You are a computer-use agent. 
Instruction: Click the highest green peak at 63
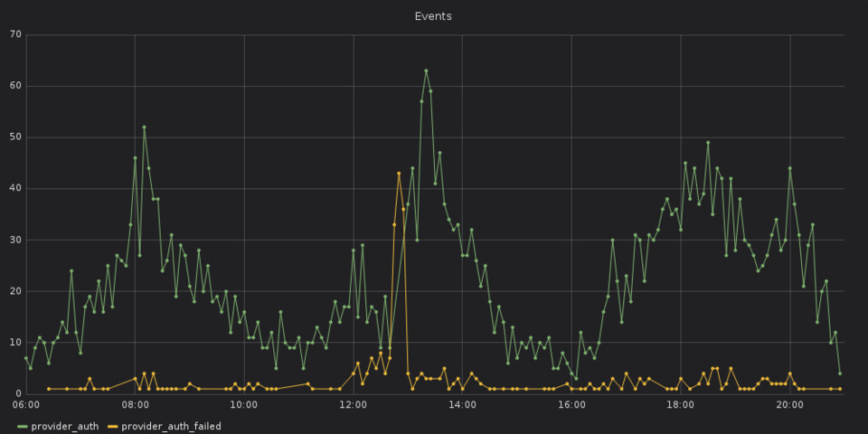pyautogui.click(x=426, y=71)
